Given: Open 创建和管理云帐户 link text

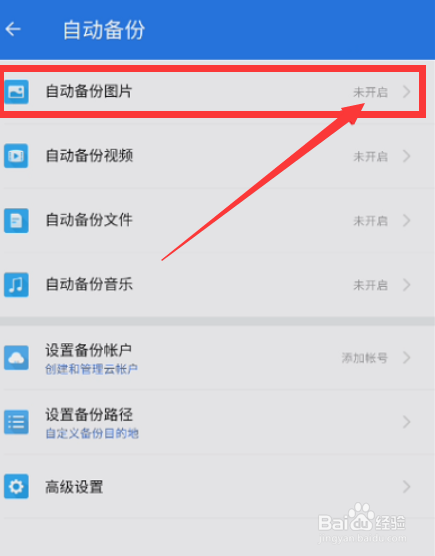Looking at the screenshot, I should [x=91, y=369].
